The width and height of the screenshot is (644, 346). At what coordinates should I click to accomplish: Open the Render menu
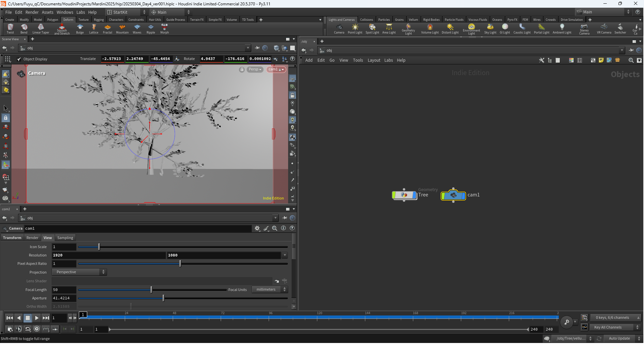tap(32, 12)
